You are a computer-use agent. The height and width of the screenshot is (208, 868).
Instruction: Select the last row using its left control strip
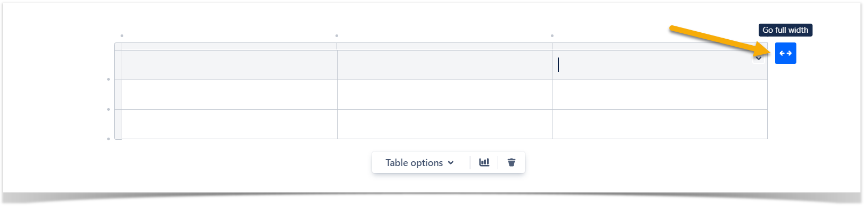tap(118, 124)
